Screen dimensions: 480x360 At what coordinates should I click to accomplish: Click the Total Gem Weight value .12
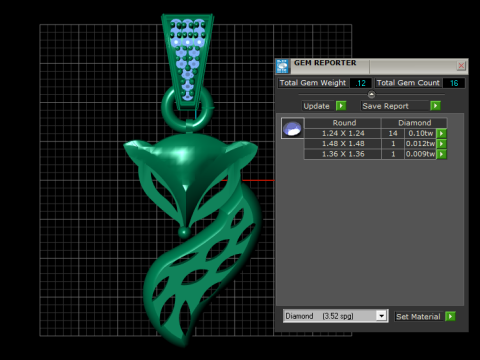coord(360,83)
